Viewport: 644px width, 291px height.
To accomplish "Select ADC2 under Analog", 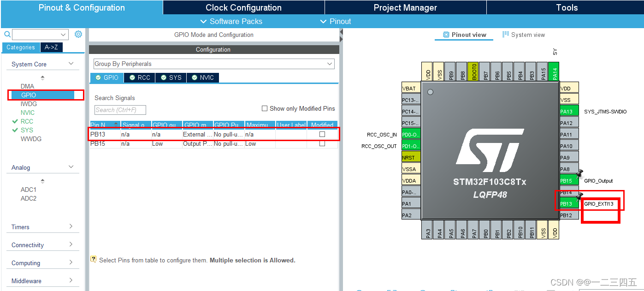I will point(28,198).
